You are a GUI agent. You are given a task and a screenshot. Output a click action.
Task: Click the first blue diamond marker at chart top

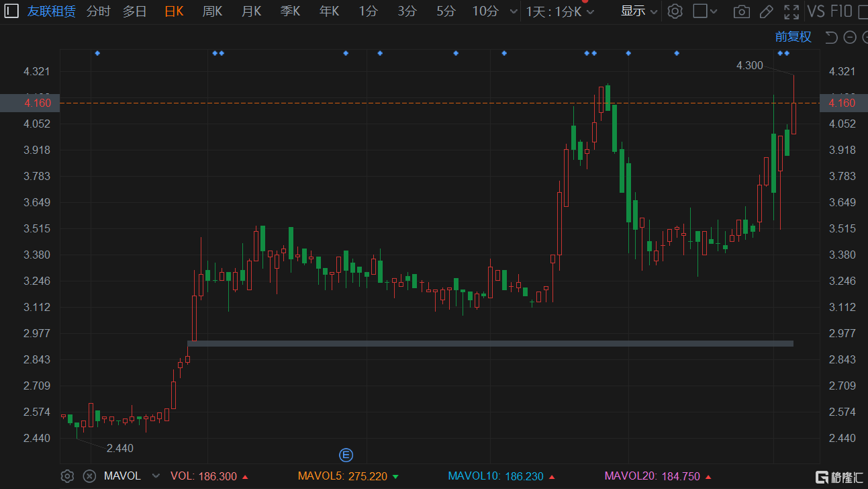click(x=97, y=53)
